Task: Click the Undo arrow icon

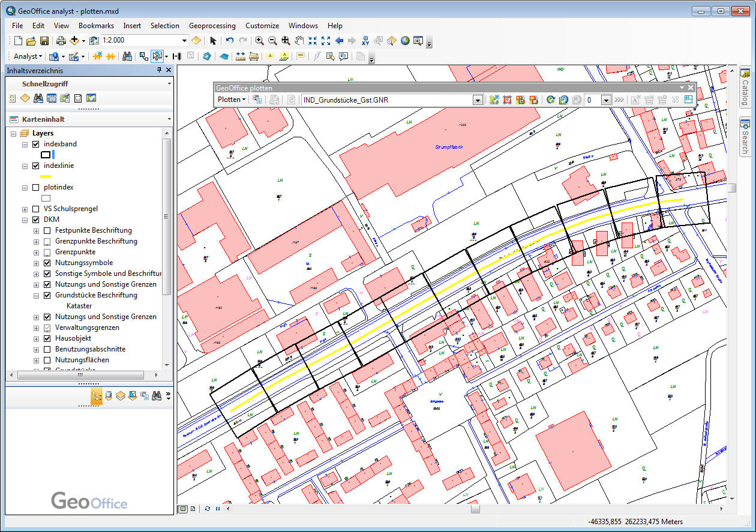Action: tap(229, 41)
